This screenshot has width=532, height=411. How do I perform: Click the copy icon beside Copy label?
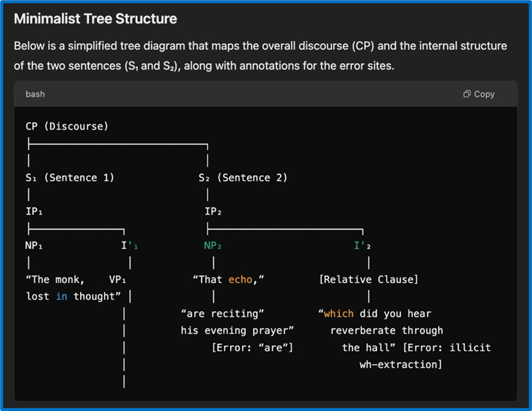[x=467, y=94]
